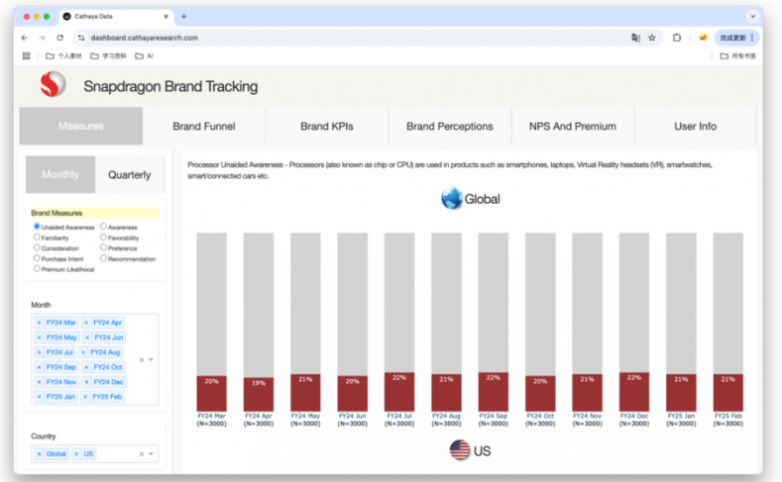
Task: Switch to the Quarterly view
Action: pyautogui.click(x=129, y=175)
